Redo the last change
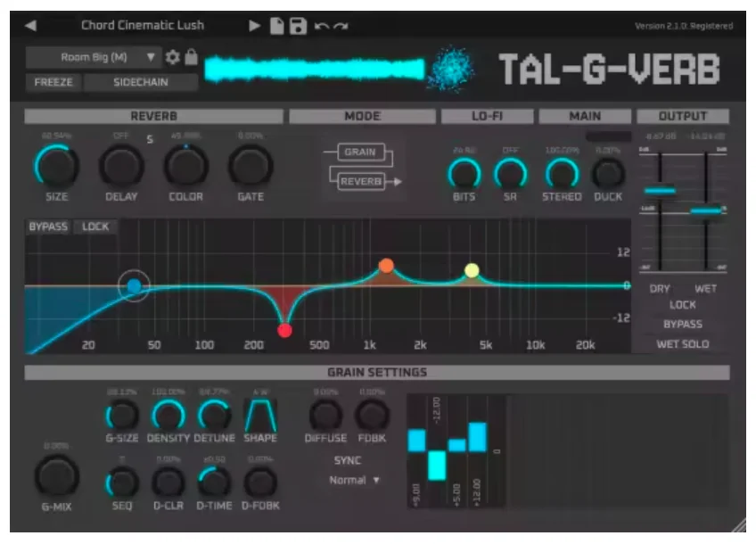 coord(341,26)
